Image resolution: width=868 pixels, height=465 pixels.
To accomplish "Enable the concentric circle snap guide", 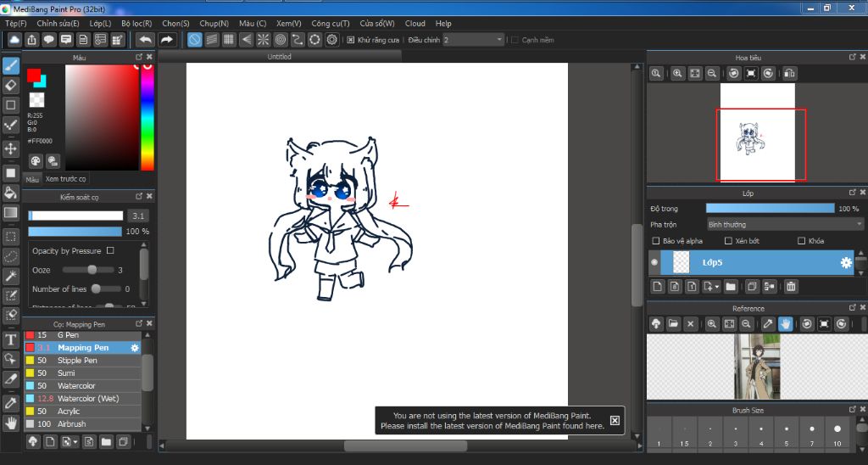I will coord(281,39).
